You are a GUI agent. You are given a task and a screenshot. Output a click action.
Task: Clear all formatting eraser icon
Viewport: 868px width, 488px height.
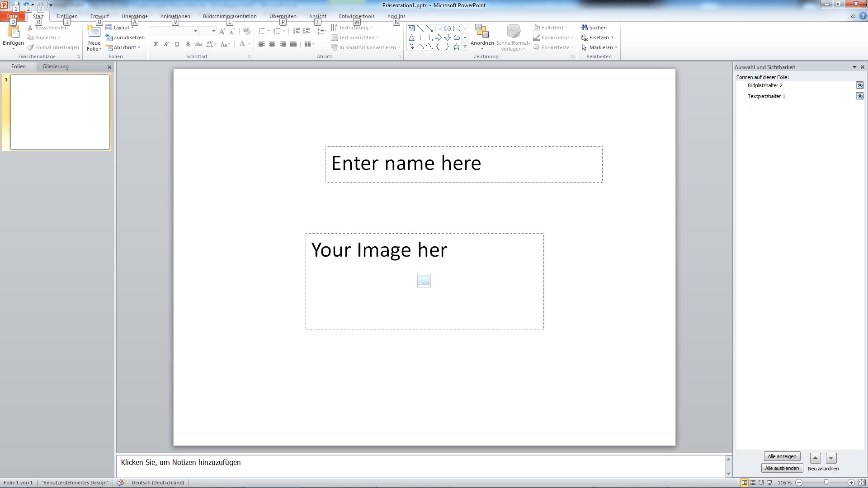coord(247,31)
